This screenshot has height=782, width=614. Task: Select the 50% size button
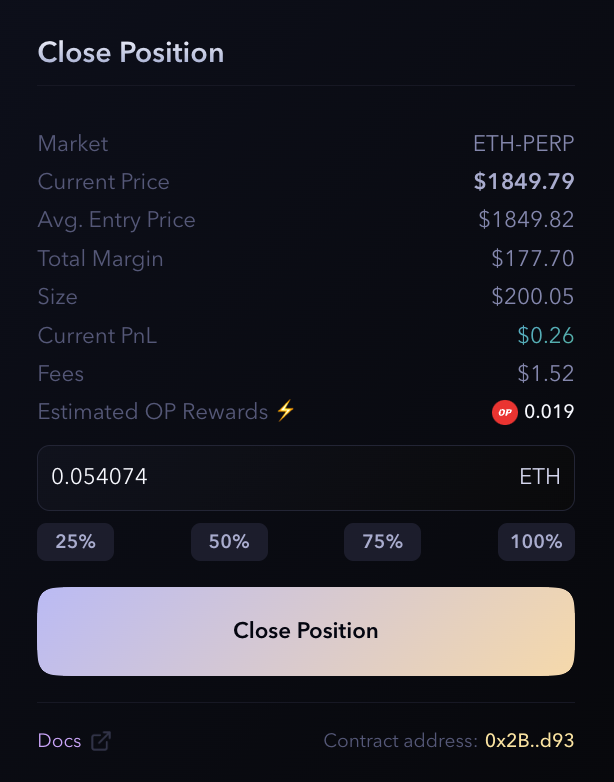coord(229,542)
